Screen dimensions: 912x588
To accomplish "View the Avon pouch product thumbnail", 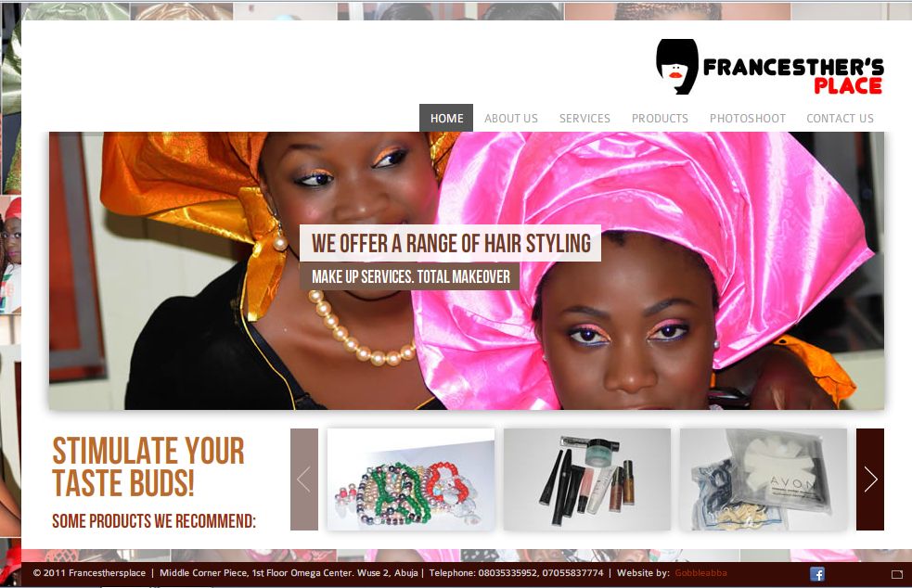I will point(764,479).
